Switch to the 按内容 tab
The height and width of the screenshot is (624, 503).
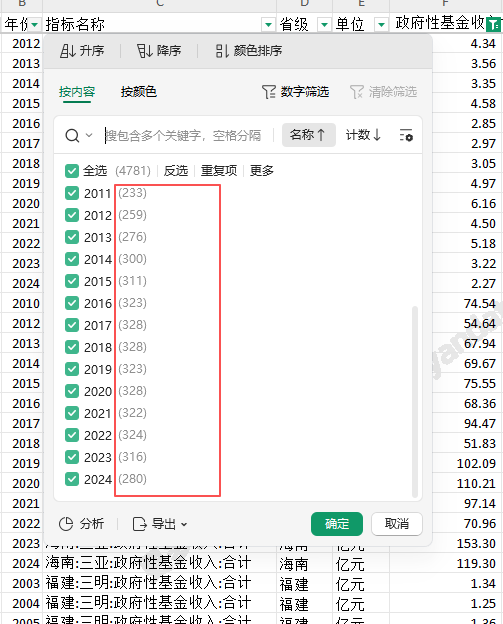[x=77, y=92]
